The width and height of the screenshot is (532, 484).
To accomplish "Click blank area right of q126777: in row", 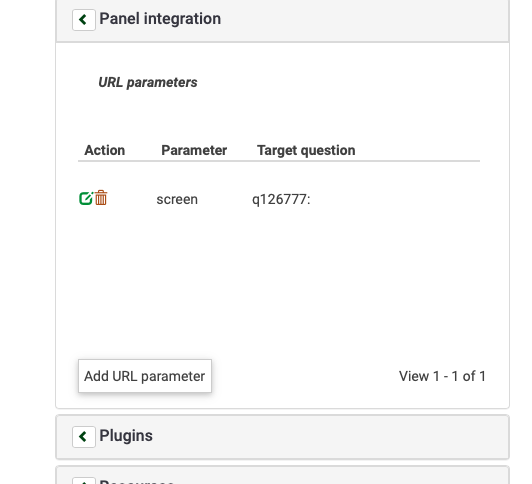I will [x=394, y=199].
